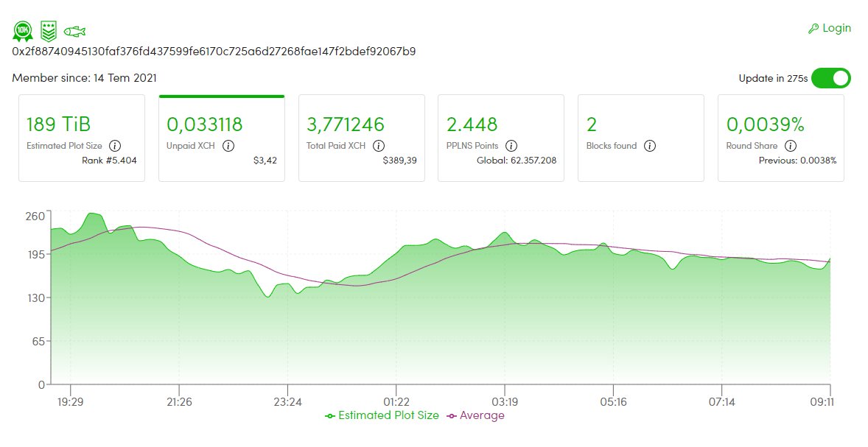This screenshot has height=447, width=868.
Task: Select the Unpaid XCH card
Action: (x=222, y=138)
